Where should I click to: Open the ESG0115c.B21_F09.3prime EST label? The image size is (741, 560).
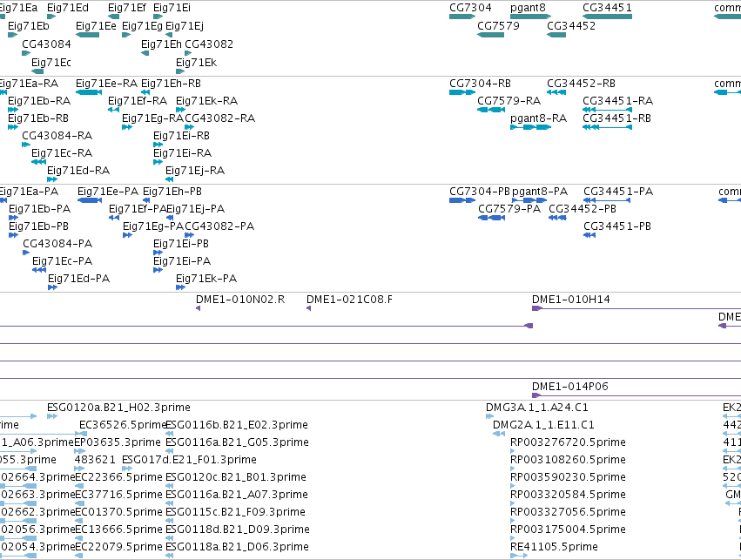point(235,512)
